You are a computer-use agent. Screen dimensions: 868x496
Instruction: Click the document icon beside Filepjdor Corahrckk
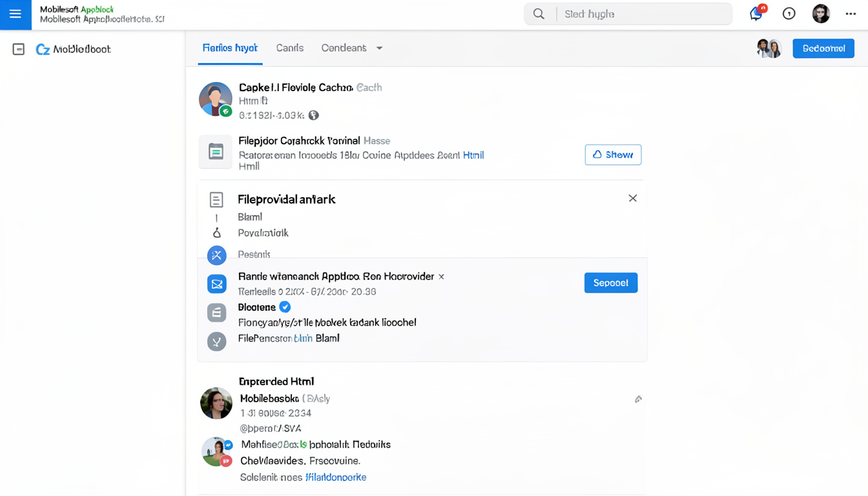(x=216, y=152)
